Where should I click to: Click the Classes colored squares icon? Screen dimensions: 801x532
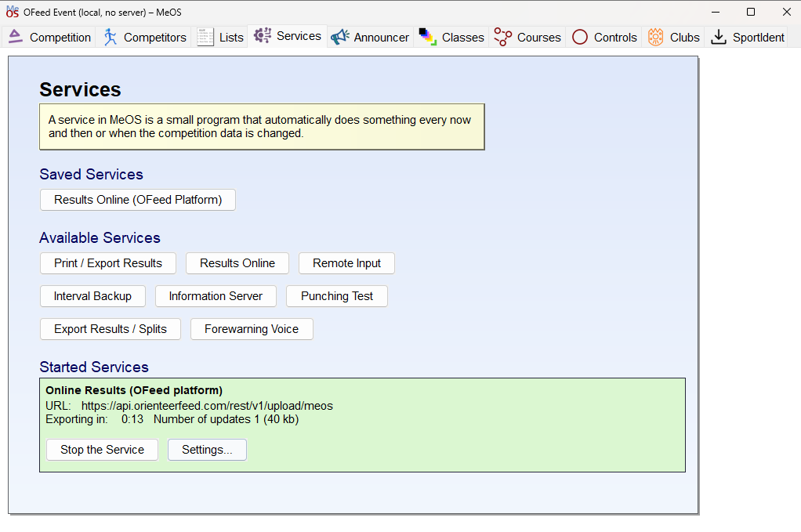[428, 37]
